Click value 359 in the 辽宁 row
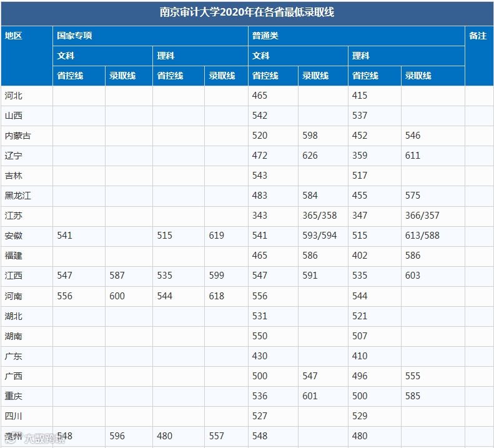Screen dimensions: 494x448 click(360, 156)
